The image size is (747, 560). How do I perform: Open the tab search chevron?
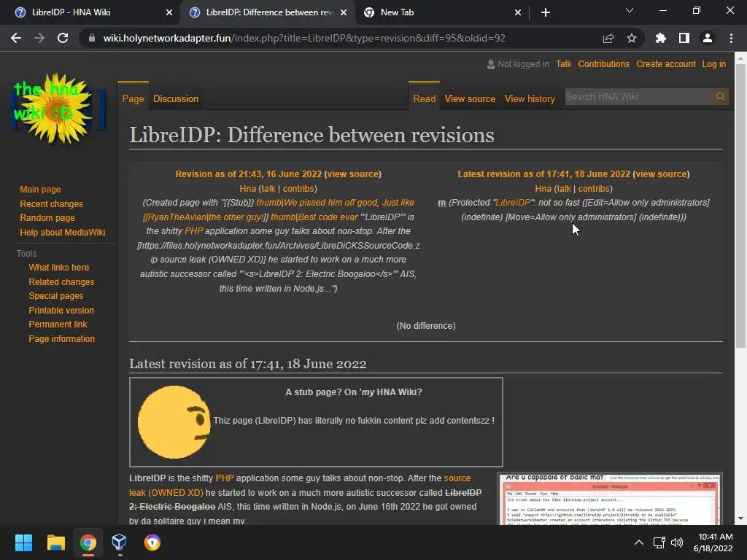point(630,10)
